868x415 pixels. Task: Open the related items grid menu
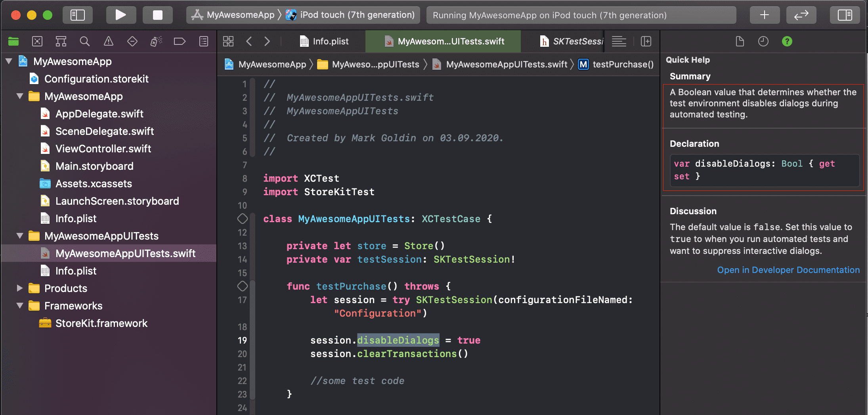pyautogui.click(x=228, y=41)
